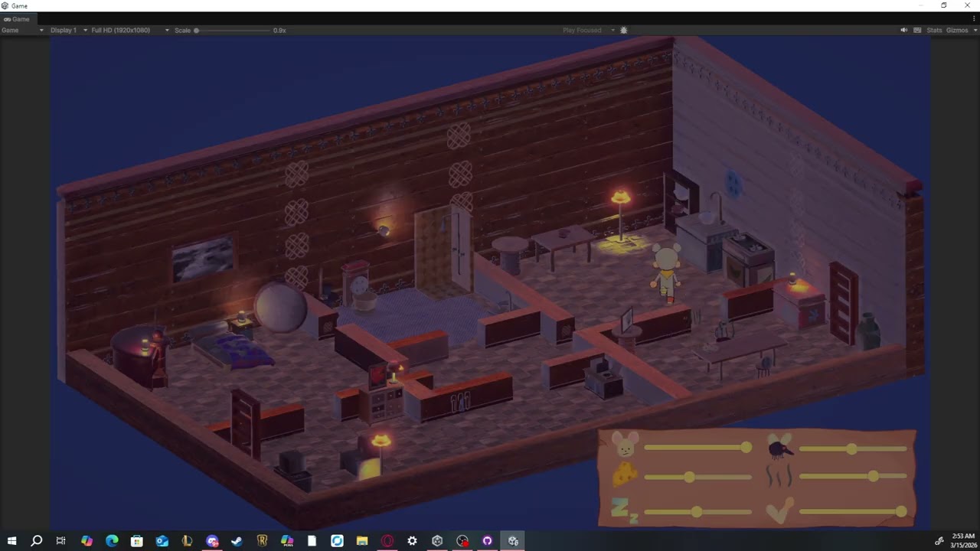Click the glowing floor lamp near the kitchen
The width and height of the screenshot is (980, 551).
tap(620, 214)
